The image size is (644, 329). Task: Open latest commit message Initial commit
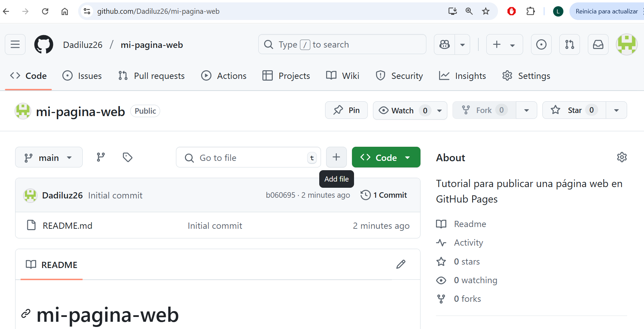(x=115, y=195)
